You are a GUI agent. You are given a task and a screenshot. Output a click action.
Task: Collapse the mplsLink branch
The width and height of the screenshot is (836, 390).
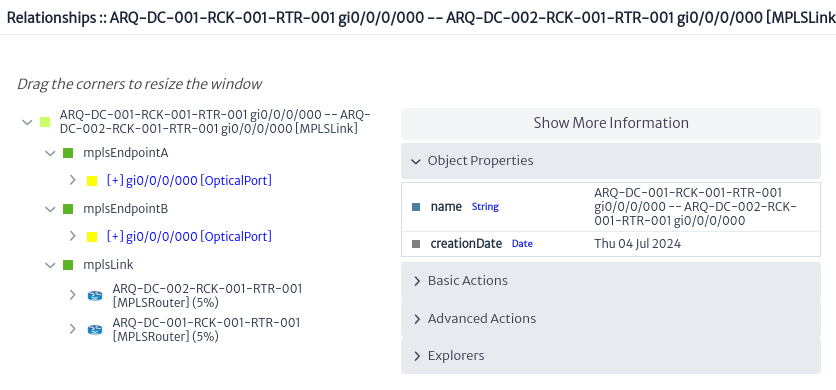coord(51,265)
